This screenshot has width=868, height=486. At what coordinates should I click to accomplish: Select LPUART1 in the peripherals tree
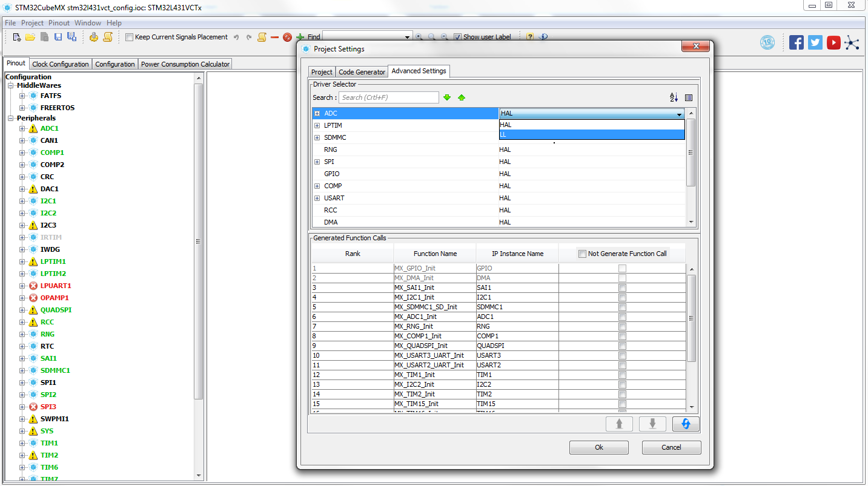click(x=56, y=286)
